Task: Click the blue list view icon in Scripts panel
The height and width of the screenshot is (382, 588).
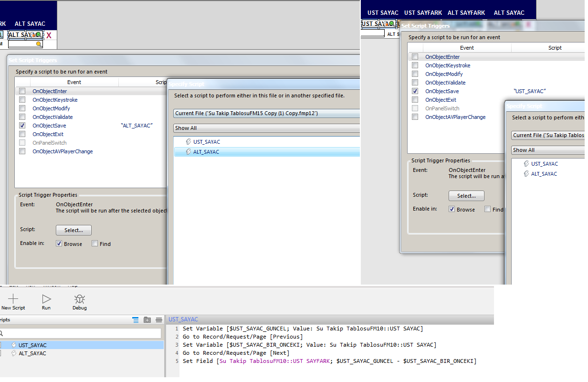Action: pos(136,320)
